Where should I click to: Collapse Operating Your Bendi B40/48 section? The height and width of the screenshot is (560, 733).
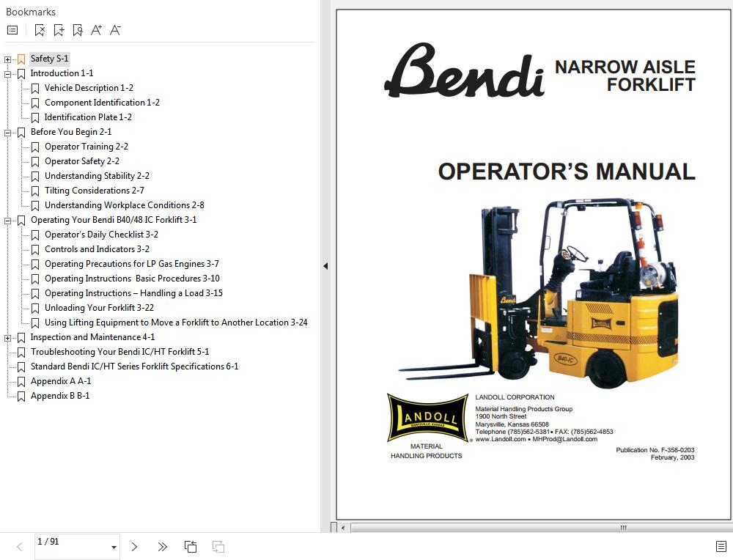coord(7,221)
